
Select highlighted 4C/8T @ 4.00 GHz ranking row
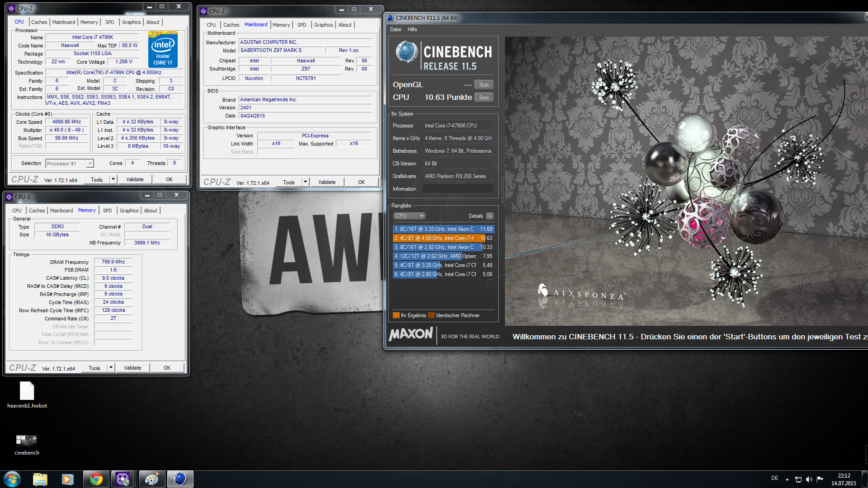click(x=443, y=238)
